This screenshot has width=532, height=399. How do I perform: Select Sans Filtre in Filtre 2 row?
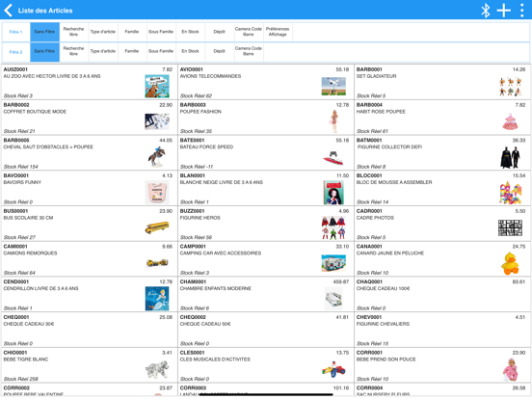point(44,52)
